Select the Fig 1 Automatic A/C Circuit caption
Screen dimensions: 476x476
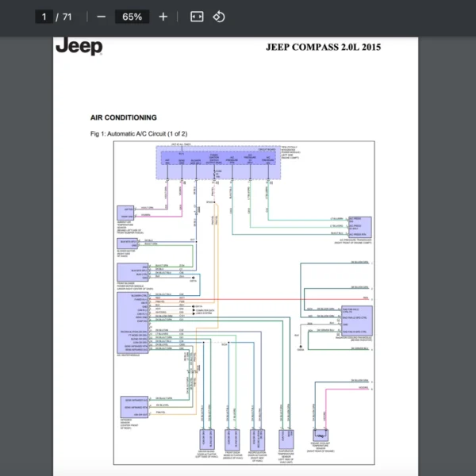pyautogui.click(x=139, y=133)
